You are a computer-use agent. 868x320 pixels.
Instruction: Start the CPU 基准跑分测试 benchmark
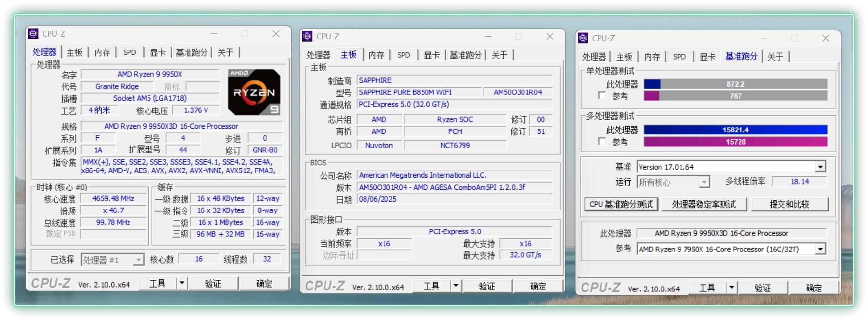pos(621,204)
